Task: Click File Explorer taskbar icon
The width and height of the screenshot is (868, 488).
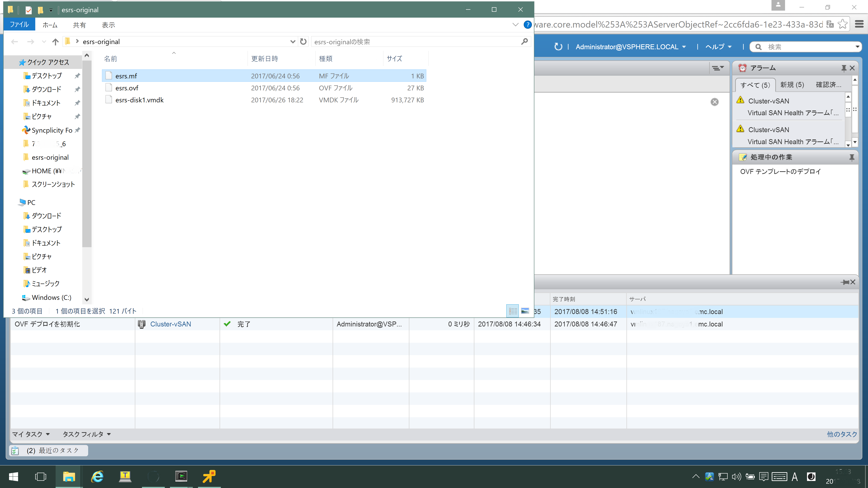Action: tap(69, 476)
